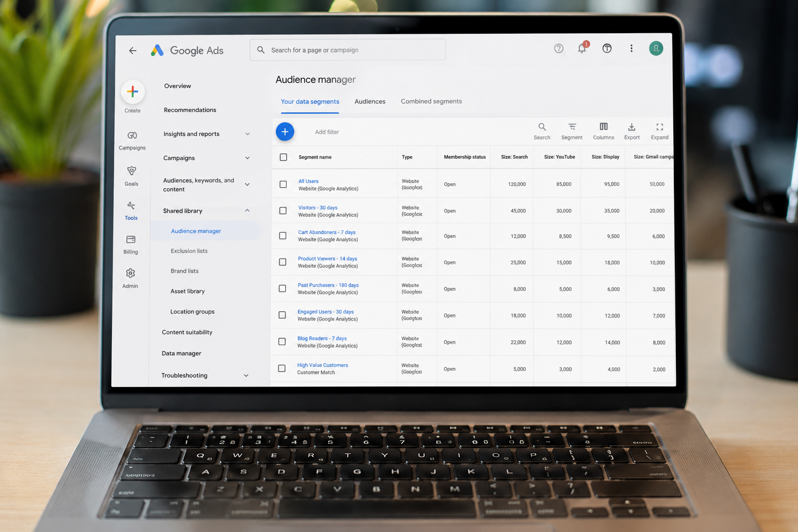798x532 pixels.
Task: Open the three-dot more menu
Action: (631, 48)
